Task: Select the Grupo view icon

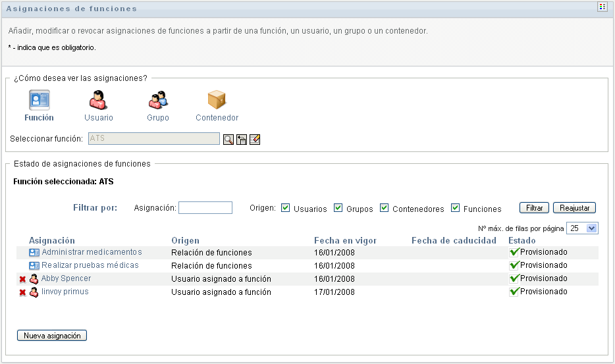Action: coord(157,100)
